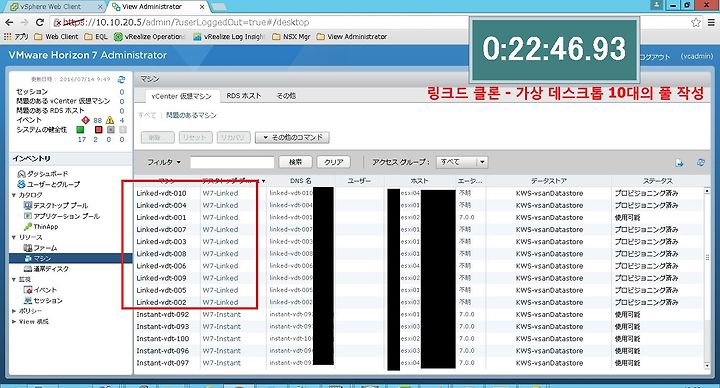Click the 検索 button
The height and width of the screenshot is (388, 720).
[295, 162]
